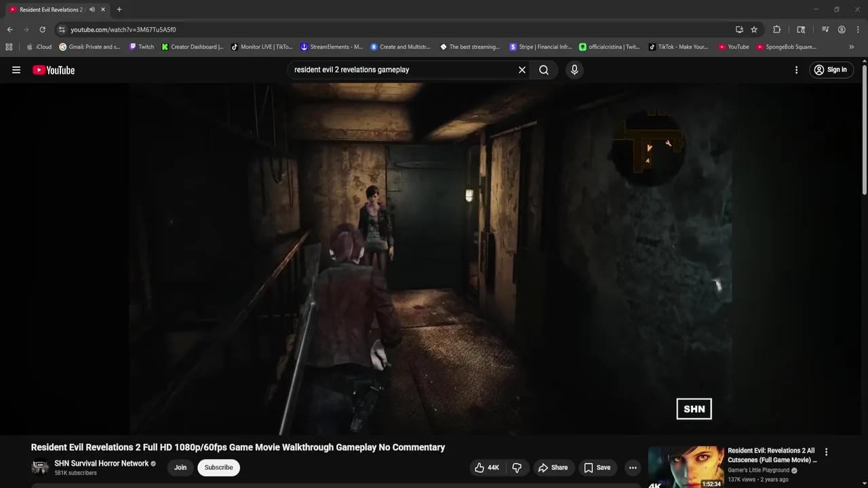Image resolution: width=868 pixels, height=488 pixels.
Task: Open Stripe Financial Infrastructure bookmark
Action: pos(541,47)
